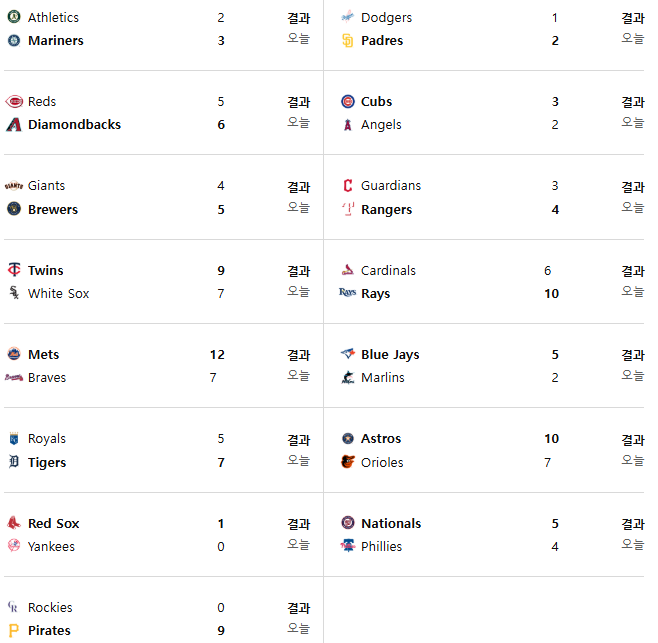658x643 pixels.
Task: Click the Mariners team logo
Action: click(14, 41)
